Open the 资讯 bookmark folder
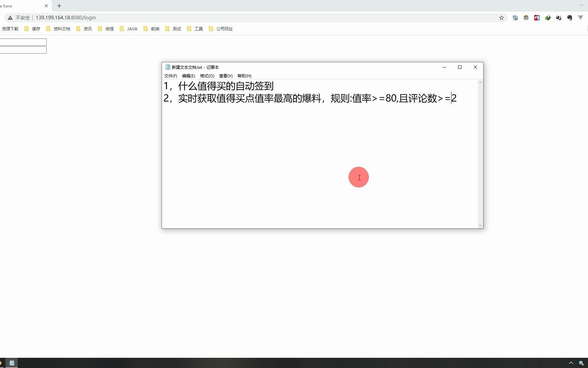Image resolution: width=588 pixels, height=368 pixels. click(x=84, y=29)
